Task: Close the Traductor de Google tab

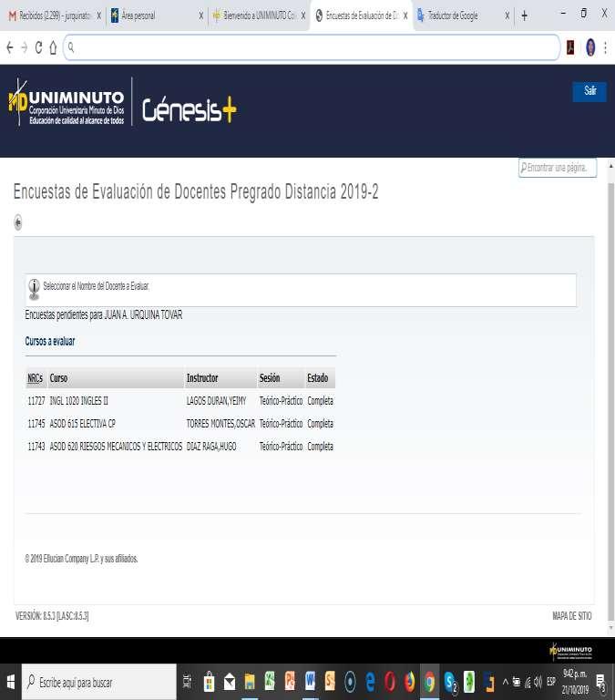Action: coord(507,15)
